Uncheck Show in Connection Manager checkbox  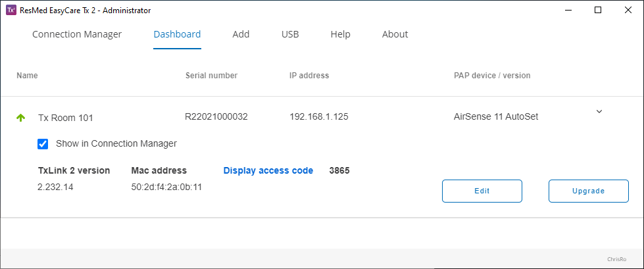[x=43, y=144]
